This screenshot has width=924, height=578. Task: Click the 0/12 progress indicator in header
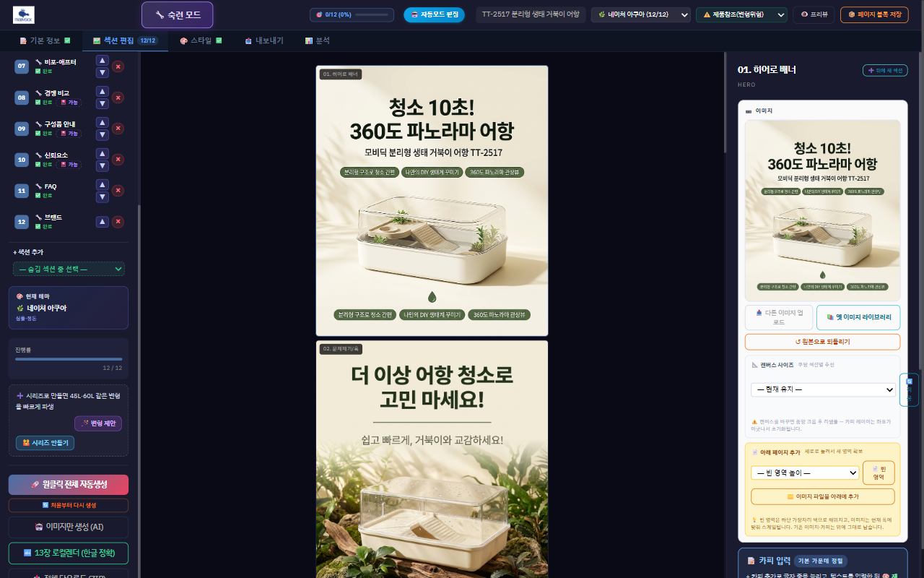coord(352,14)
